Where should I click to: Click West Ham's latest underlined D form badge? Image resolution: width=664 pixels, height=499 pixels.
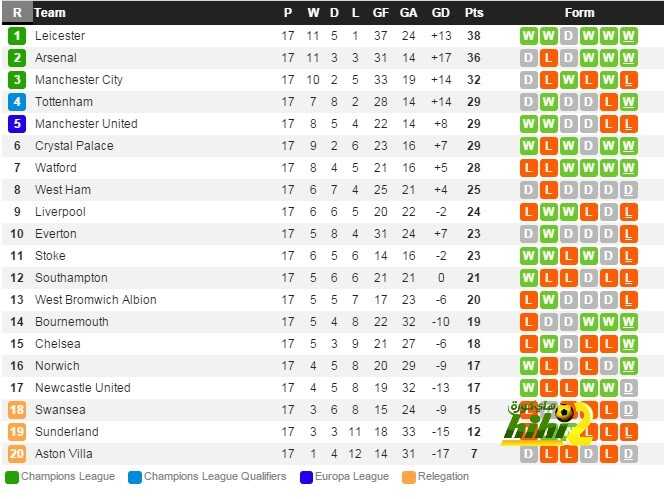628,190
